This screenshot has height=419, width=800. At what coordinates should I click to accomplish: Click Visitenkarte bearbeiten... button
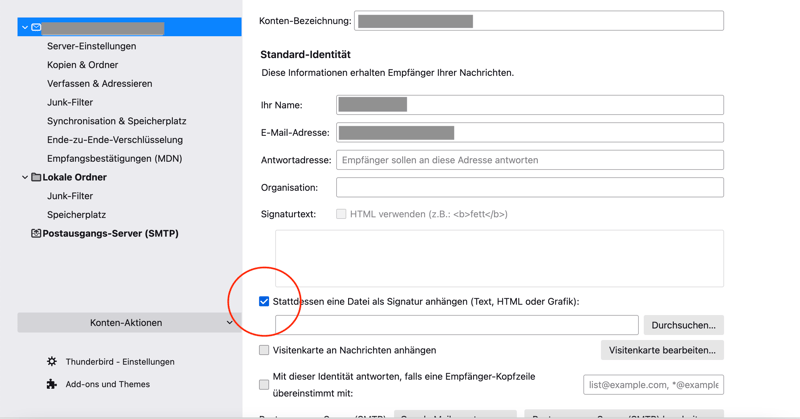(x=662, y=350)
